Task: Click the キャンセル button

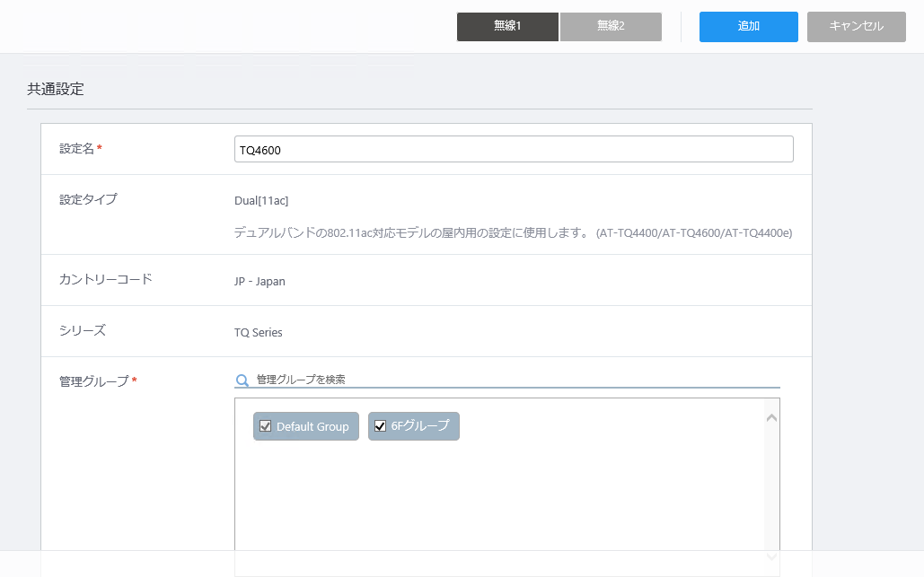Action: pyautogui.click(x=857, y=27)
